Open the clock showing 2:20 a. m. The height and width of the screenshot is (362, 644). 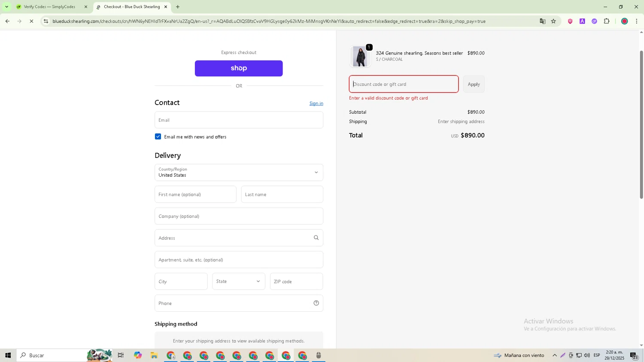point(614,355)
